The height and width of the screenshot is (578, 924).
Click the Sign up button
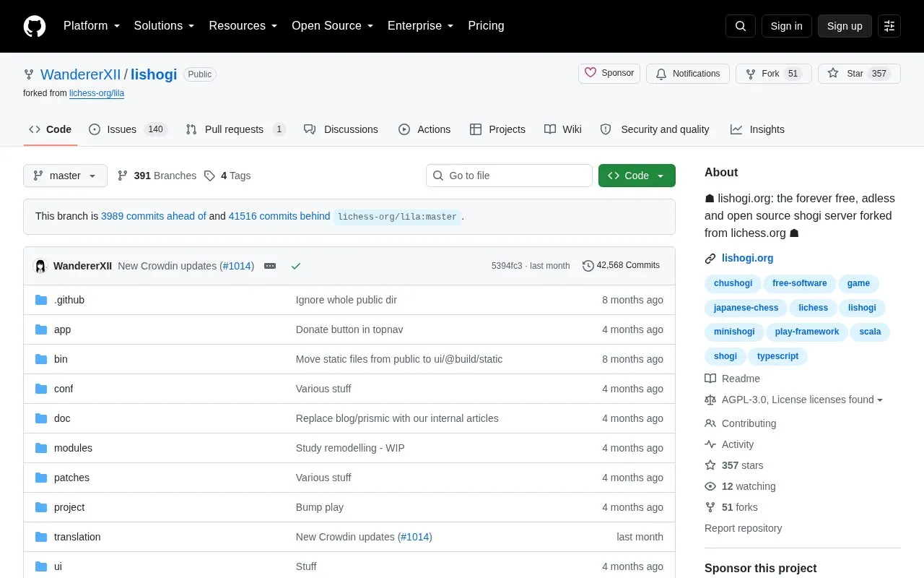pos(845,26)
